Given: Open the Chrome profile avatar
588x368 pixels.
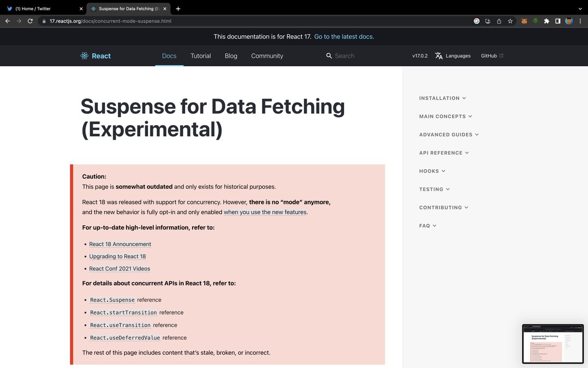Looking at the screenshot, I should click(569, 21).
